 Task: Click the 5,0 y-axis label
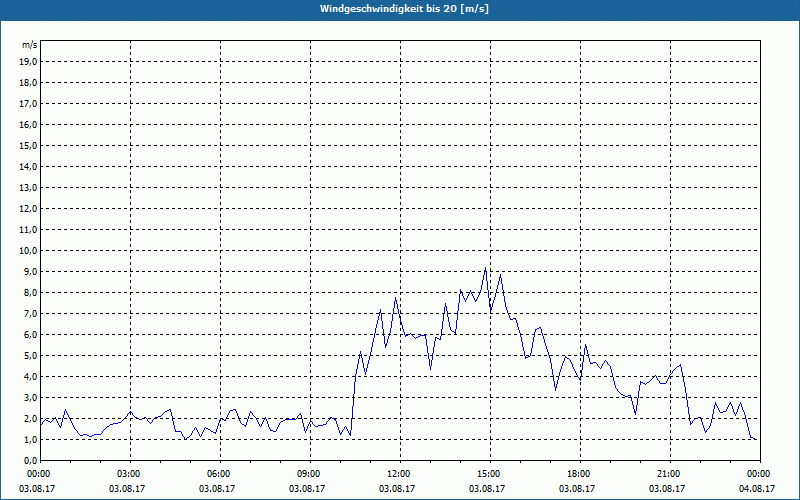click(x=31, y=356)
